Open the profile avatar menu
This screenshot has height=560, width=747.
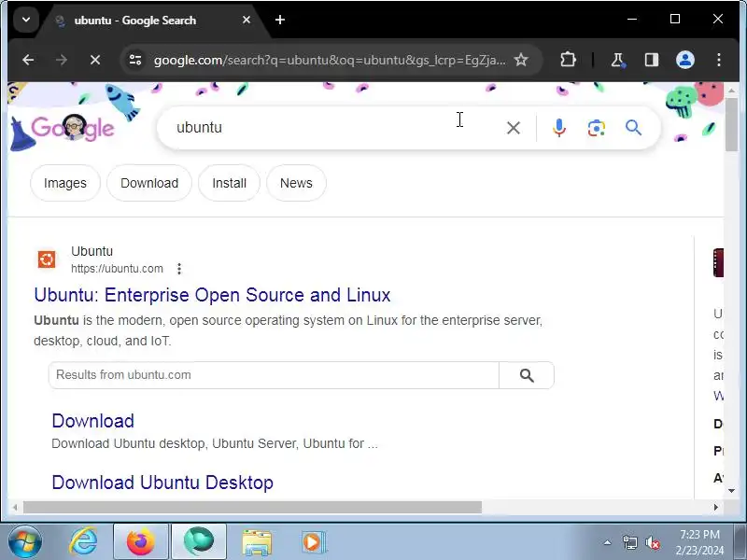pyautogui.click(x=685, y=60)
